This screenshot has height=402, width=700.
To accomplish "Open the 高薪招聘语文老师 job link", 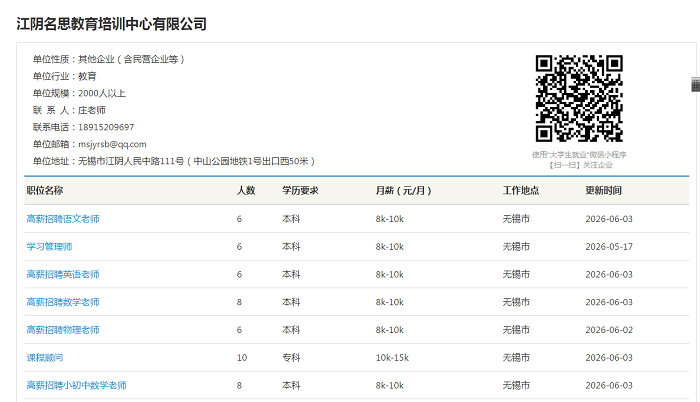I will point(63,219).
